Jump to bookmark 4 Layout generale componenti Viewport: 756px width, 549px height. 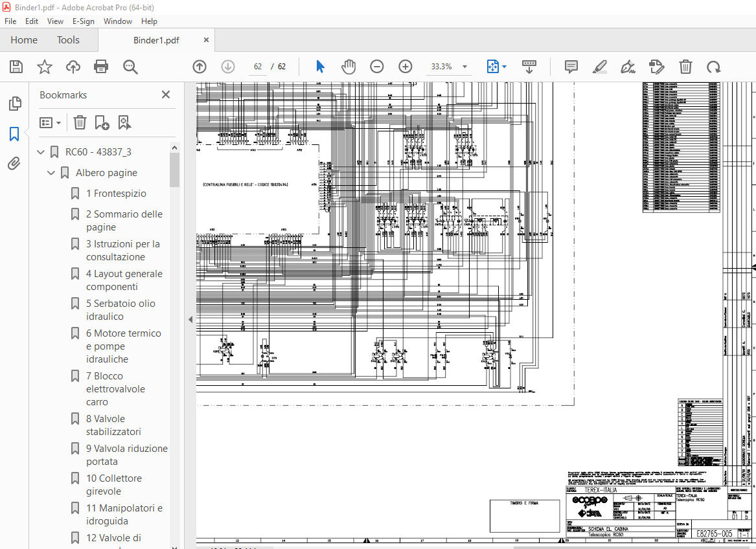(x=124, y=280)
